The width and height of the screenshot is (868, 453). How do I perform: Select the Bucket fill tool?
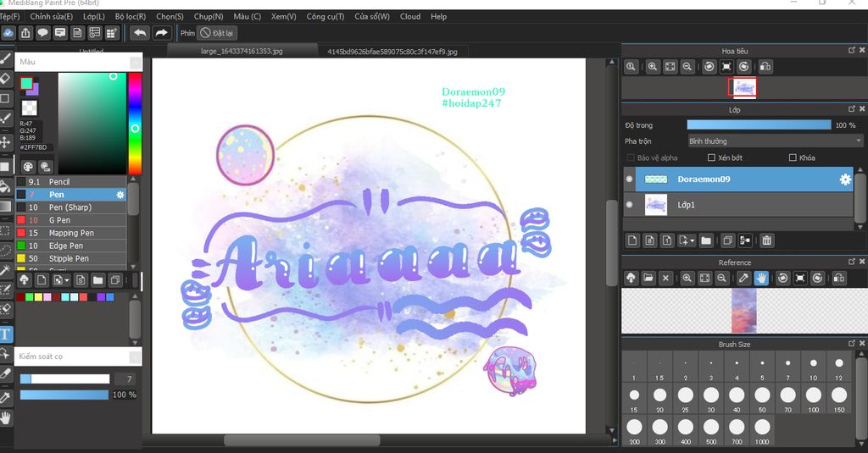coord(5,186)
